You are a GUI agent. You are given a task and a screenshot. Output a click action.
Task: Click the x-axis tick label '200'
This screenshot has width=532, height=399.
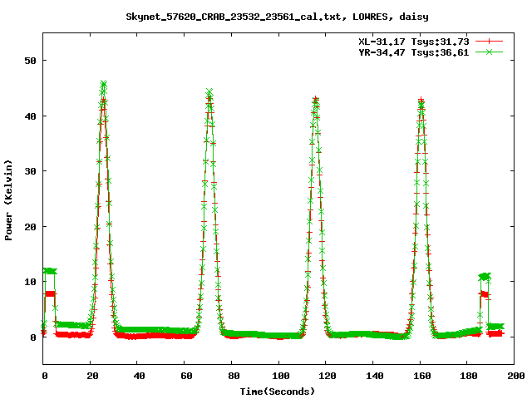point(516,376)
